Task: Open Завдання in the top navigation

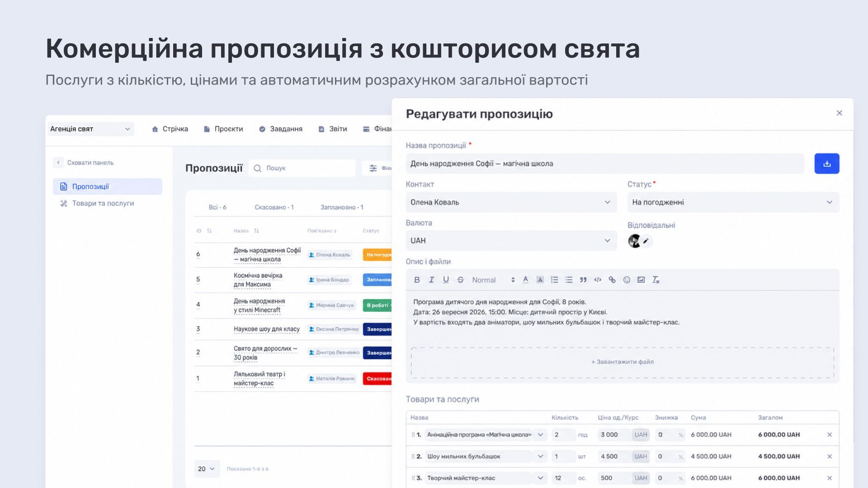Action: click(x=281, y=129)
